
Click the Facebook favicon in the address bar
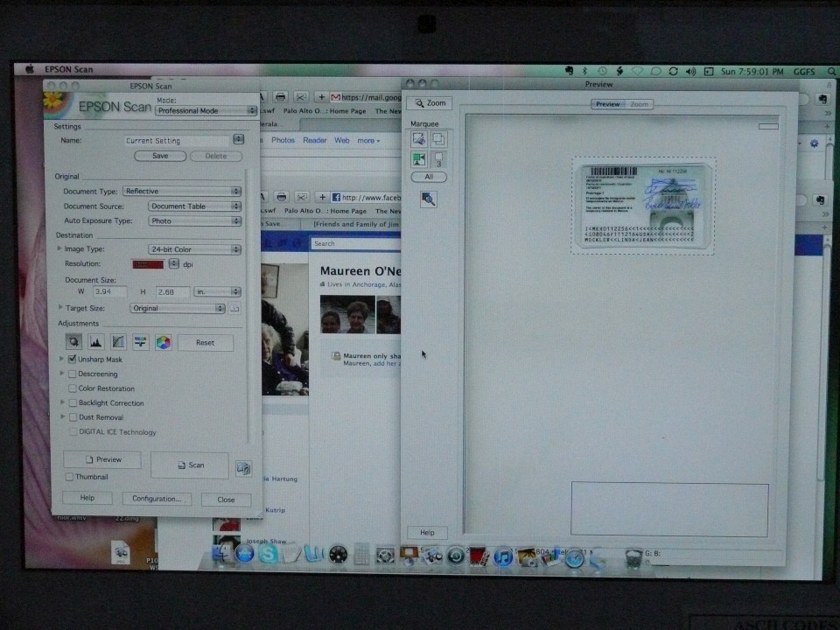coord(336,197)
